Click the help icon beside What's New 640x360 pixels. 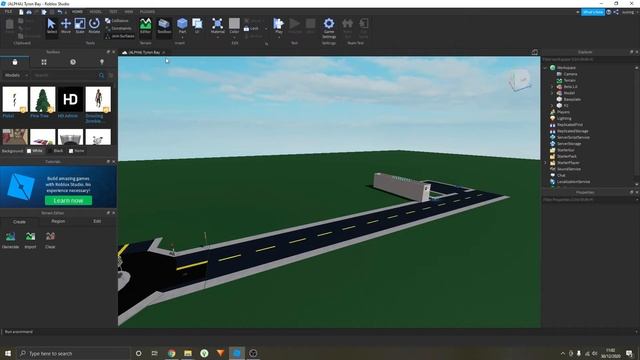(609, 12)
